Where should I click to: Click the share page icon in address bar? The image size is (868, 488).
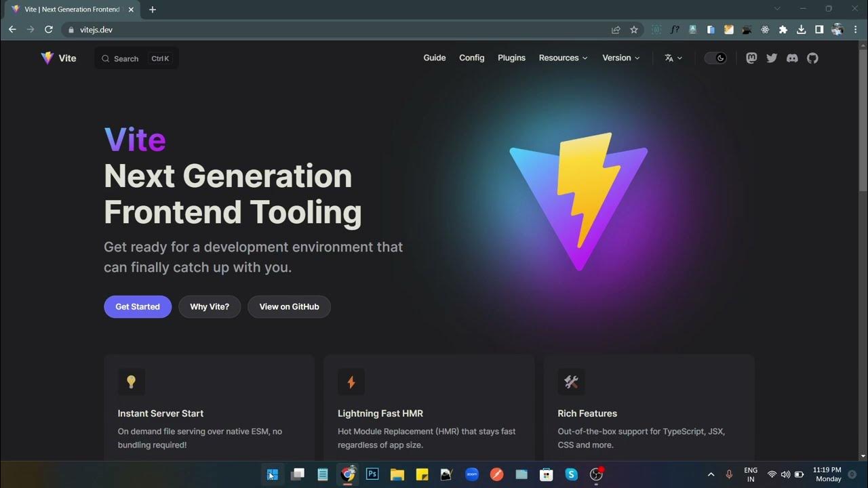click(x=616, y=30)
